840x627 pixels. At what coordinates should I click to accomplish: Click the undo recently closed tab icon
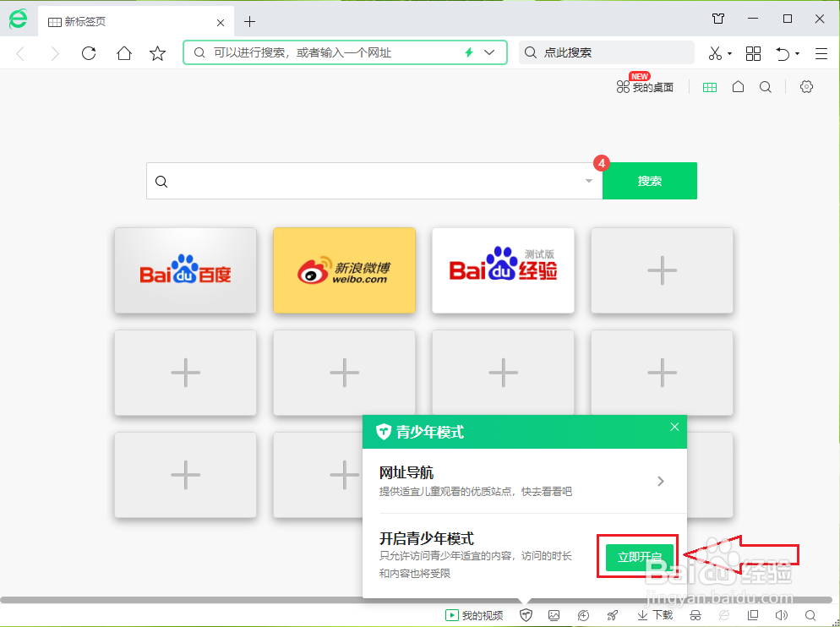point(782,53)
